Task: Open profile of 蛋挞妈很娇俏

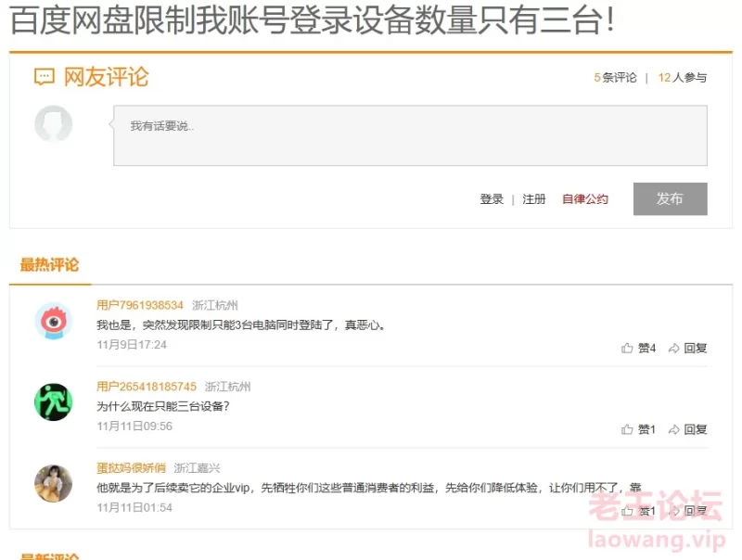Action: (131, 468)
